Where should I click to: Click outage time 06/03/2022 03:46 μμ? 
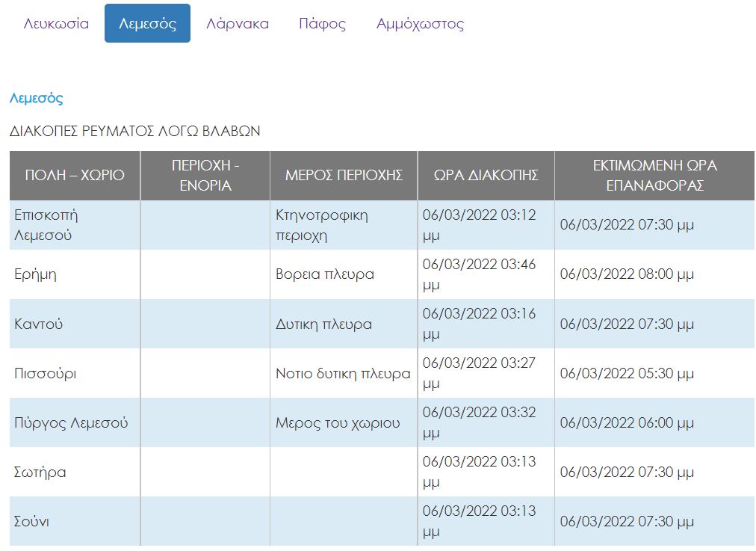tap(486, 274)
